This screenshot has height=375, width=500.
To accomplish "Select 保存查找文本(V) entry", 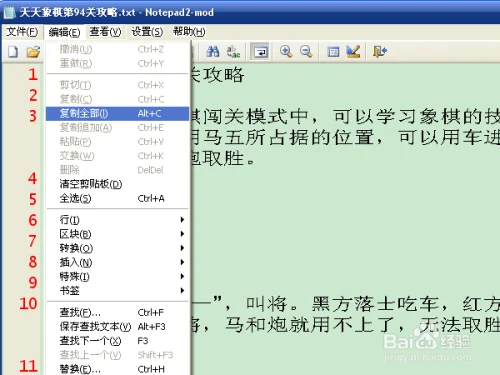I will (117, 327).
